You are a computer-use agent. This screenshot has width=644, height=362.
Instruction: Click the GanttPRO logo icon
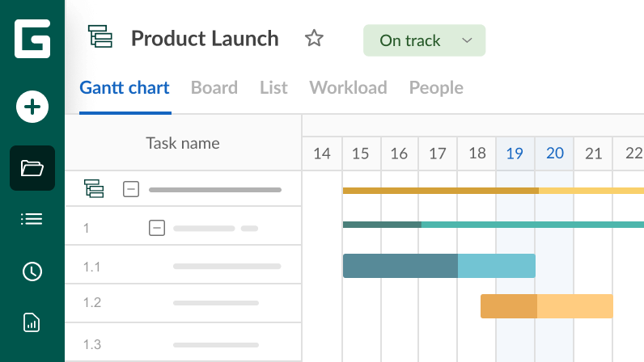[x=32, y=39]
